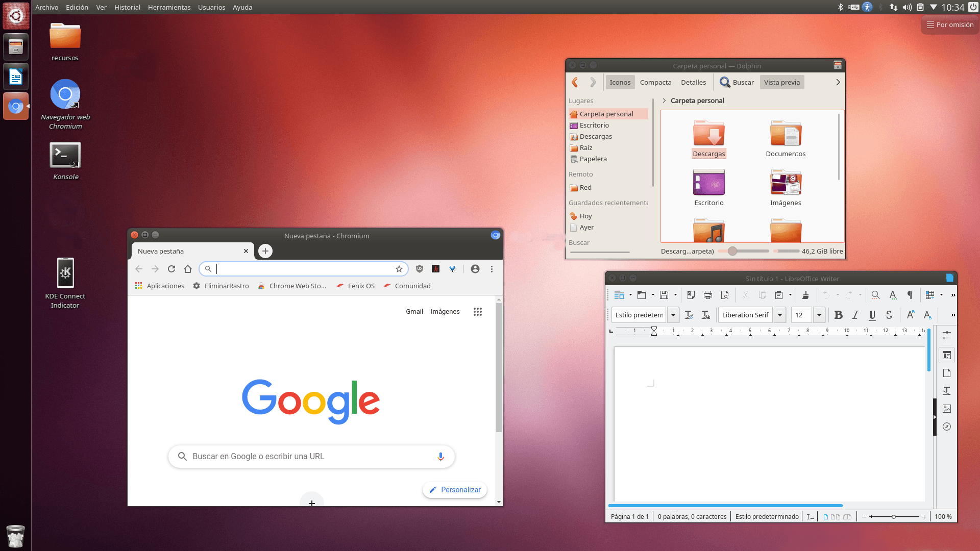Screen dimensions: 980x551
Task: Click voice search microphone icon
Action: click(440, 457)
